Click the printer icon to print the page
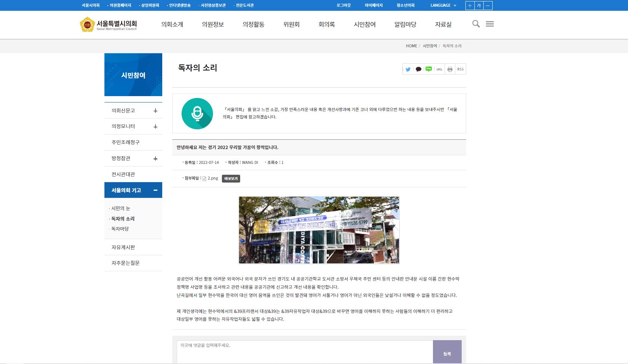Screen dimensions: 628x364 tap(450, 69)
